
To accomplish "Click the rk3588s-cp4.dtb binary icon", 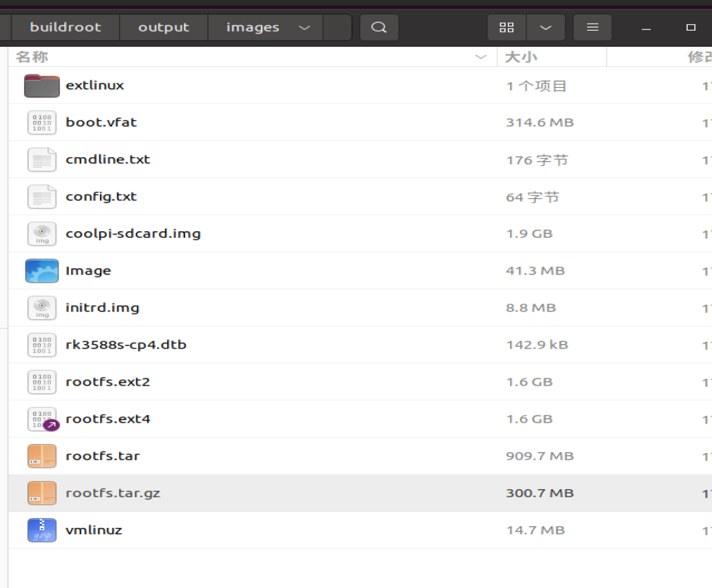I will point(42,345).
